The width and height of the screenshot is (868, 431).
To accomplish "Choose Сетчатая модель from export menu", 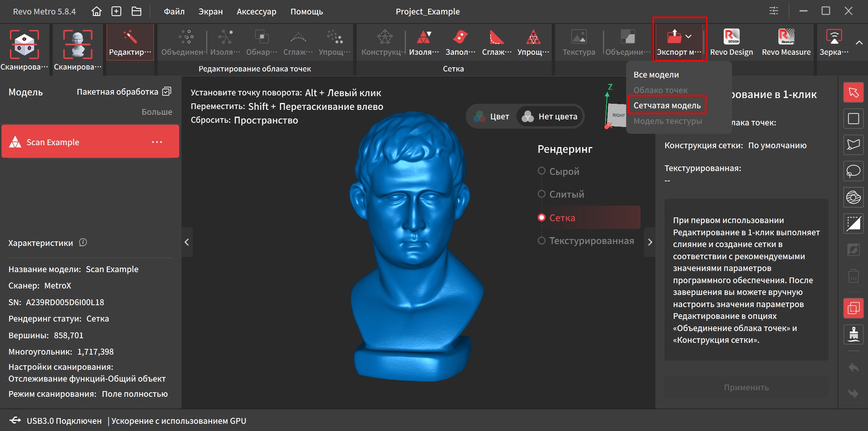I will tap(667, 105).
